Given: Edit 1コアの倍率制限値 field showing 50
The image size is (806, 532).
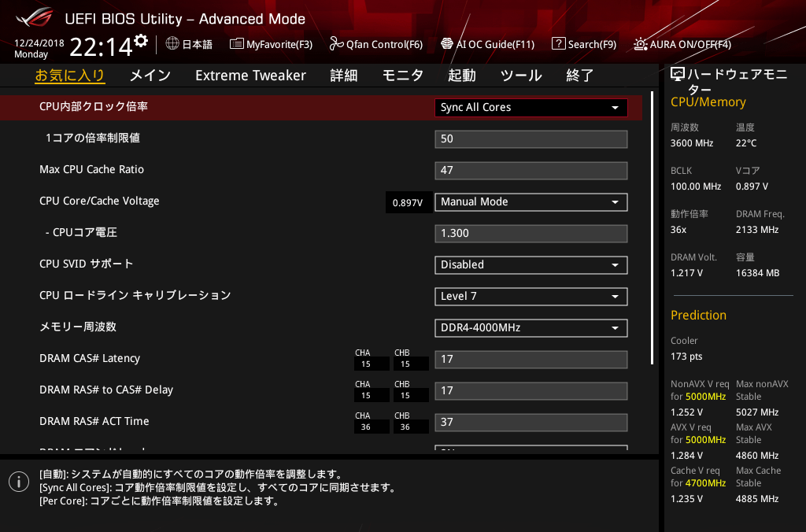Looking at the screenshot, I should coord(531,139).
